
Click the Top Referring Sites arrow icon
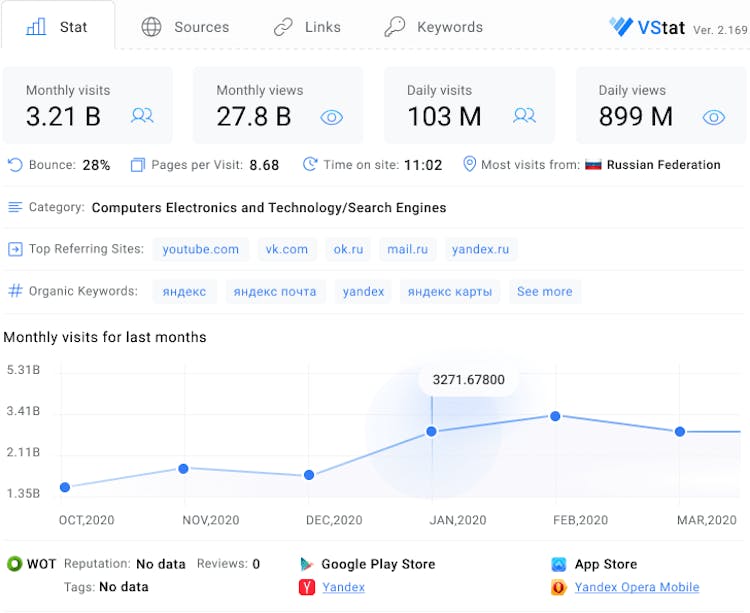15,249
